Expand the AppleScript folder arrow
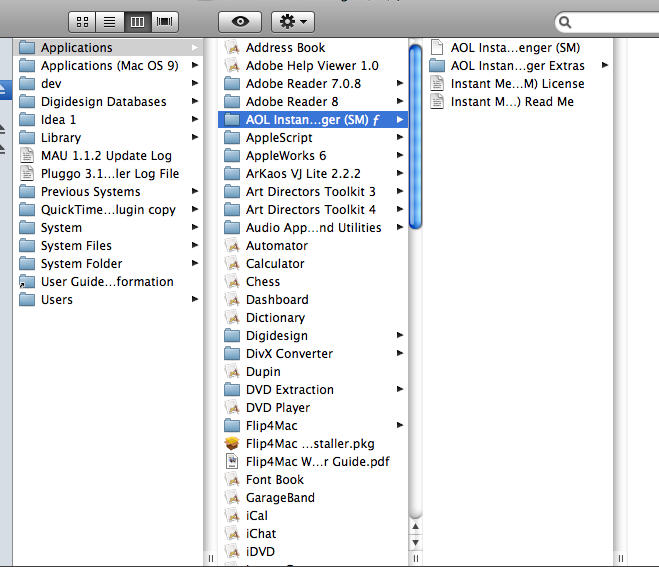Image resolution: width=659 pixels, height=567 pixels. pos(400,137)
